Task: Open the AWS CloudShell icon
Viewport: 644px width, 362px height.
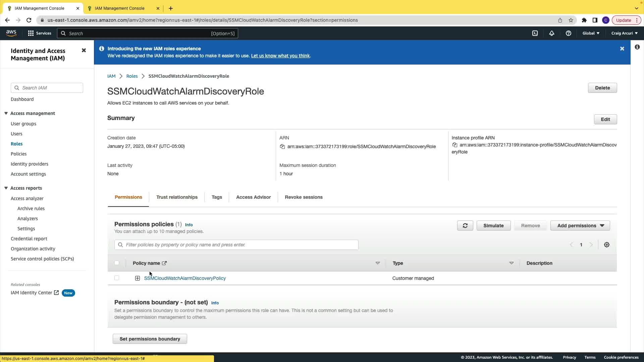Action: tap(535, 33)
